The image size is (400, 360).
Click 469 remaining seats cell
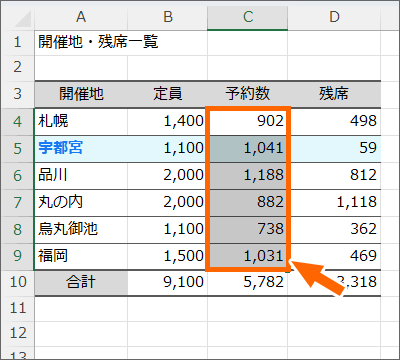[334, 256]
